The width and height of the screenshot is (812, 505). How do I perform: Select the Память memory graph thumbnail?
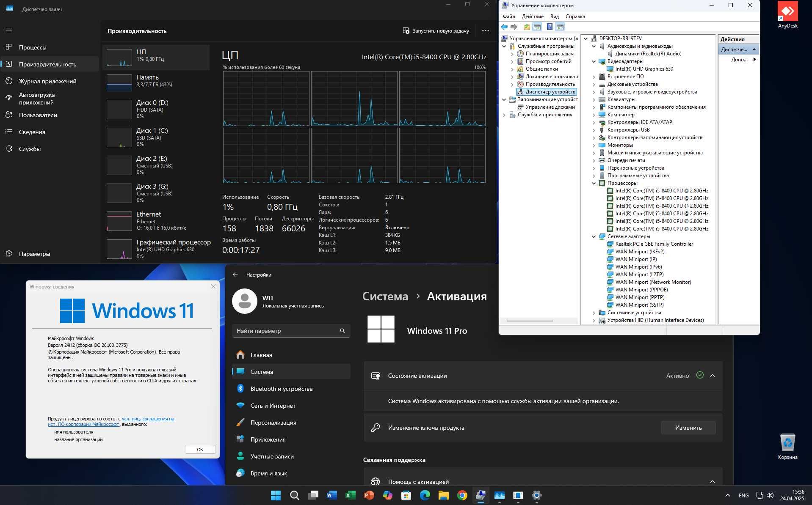[119, 83]
